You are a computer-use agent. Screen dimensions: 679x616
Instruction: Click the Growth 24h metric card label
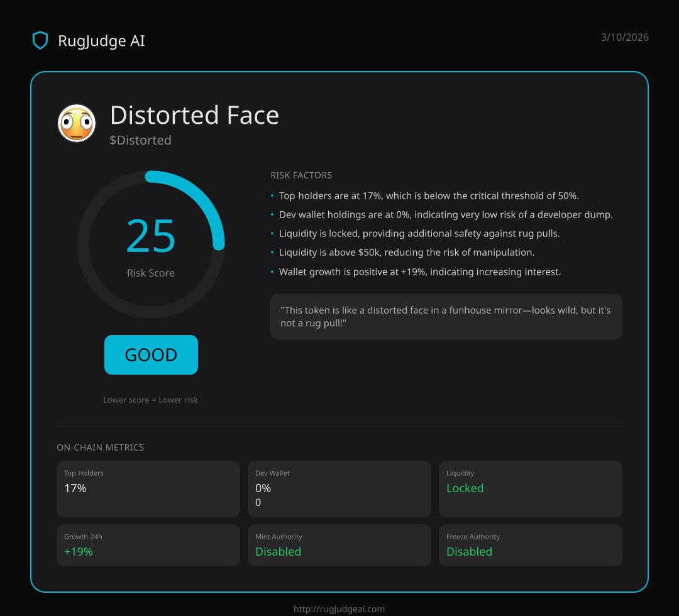click(x=83, y=537)
